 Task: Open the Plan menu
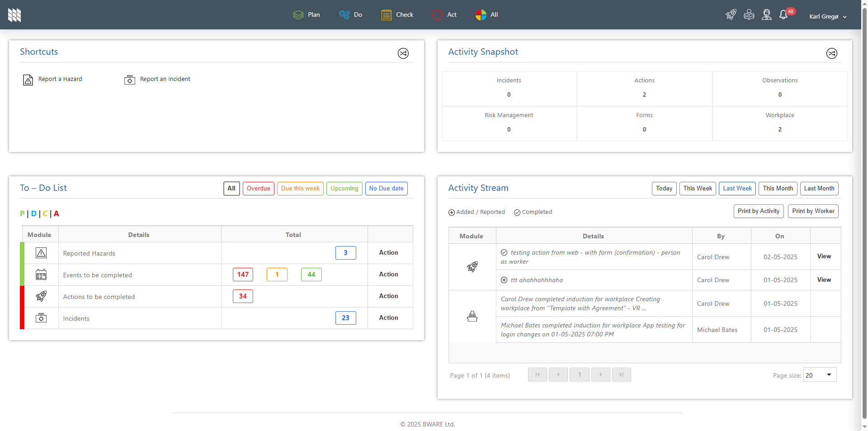tap(306, 15)
